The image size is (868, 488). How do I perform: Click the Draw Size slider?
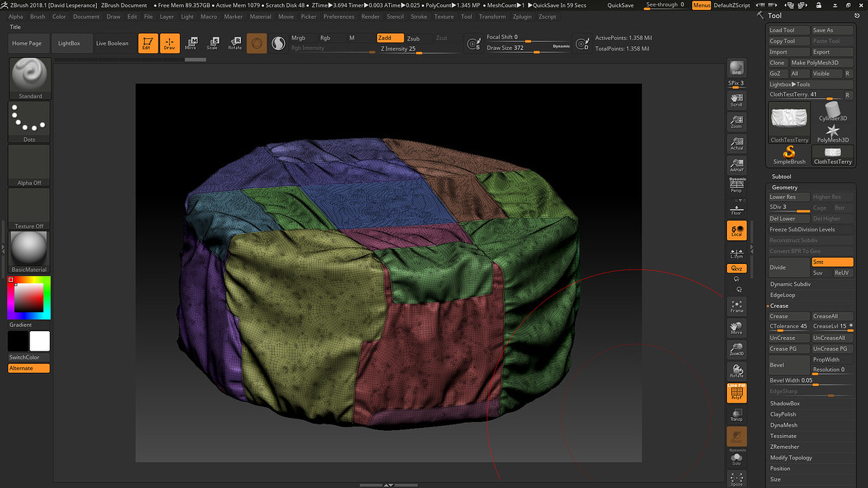click(x=529, y=48)
